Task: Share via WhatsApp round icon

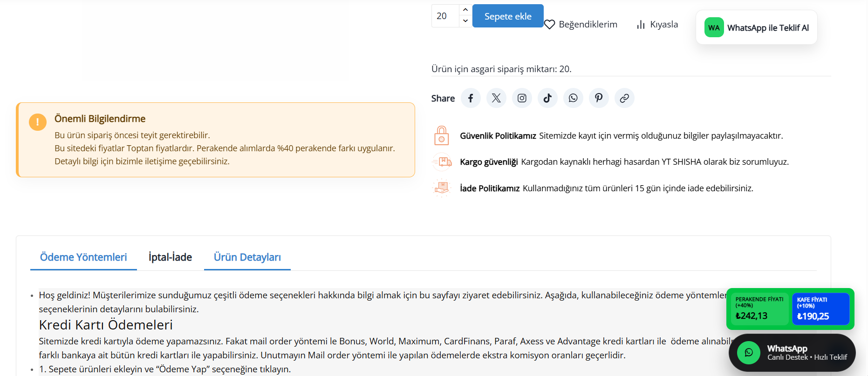Action: [573, 98]
